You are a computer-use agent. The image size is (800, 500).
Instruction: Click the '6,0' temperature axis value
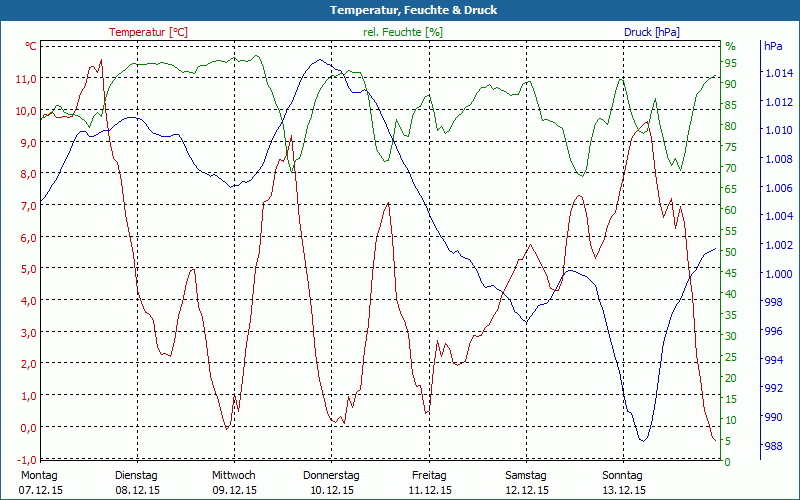click(x=28, y=237)
